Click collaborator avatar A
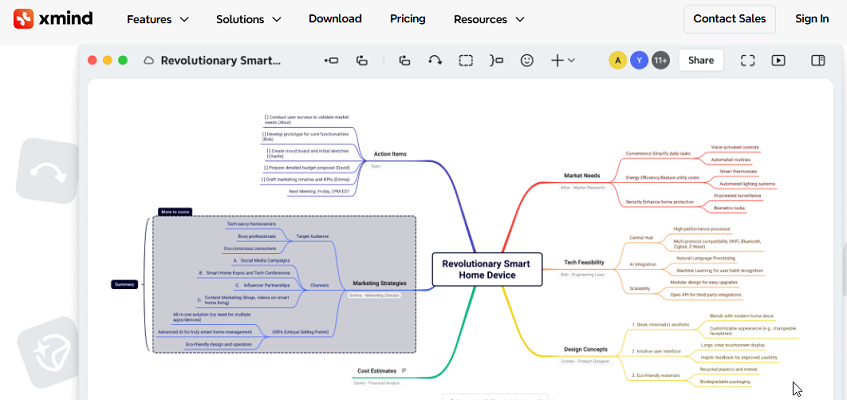This screenshot has height=400, width=847. tap(618, 61)
